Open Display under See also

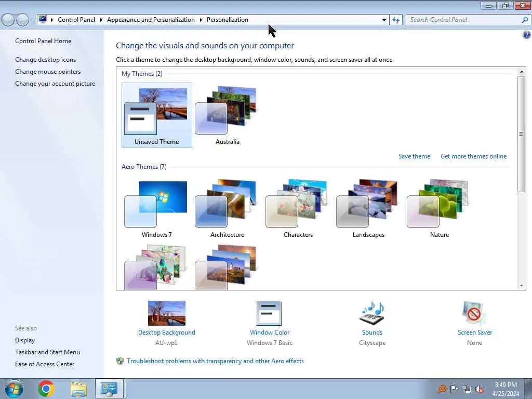coord(25,340)
